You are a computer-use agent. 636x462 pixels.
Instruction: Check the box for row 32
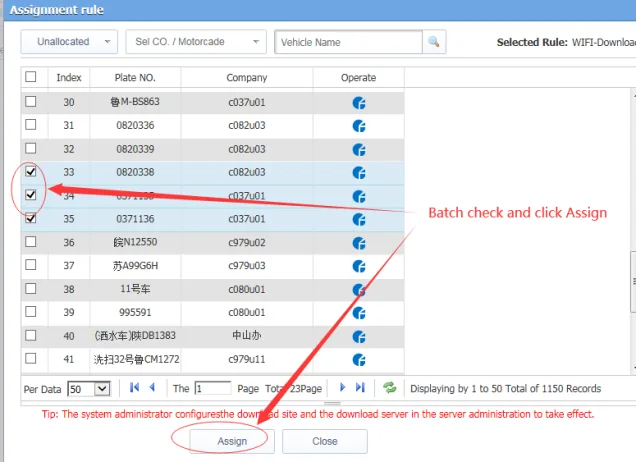31,148
